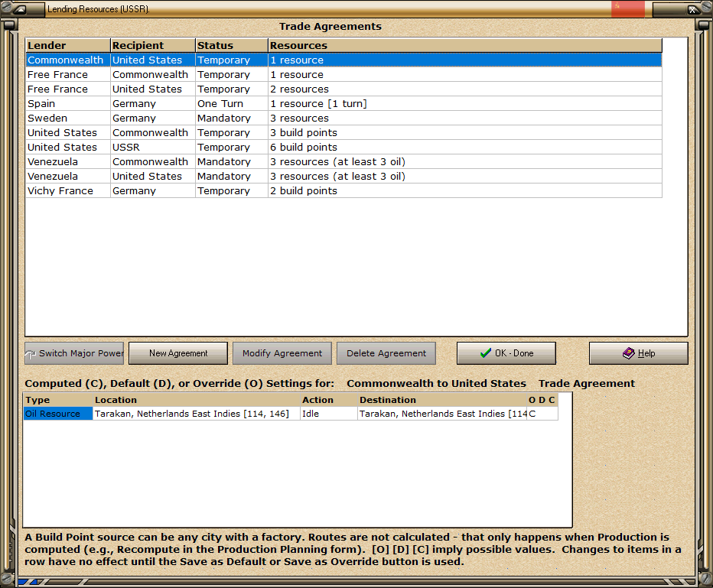Click the USSR flag icon in title bar
This screenshot has height=588, width=713.
click(x=627, y=8)
